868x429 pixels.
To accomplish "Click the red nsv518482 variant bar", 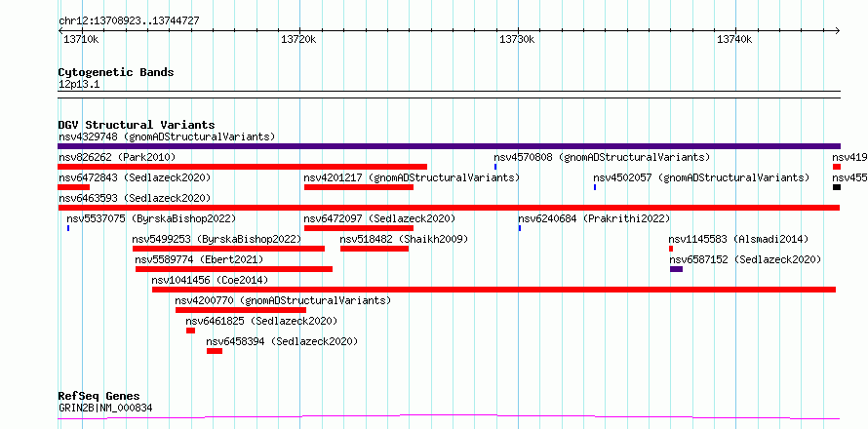I will click(x=375, y=249).
